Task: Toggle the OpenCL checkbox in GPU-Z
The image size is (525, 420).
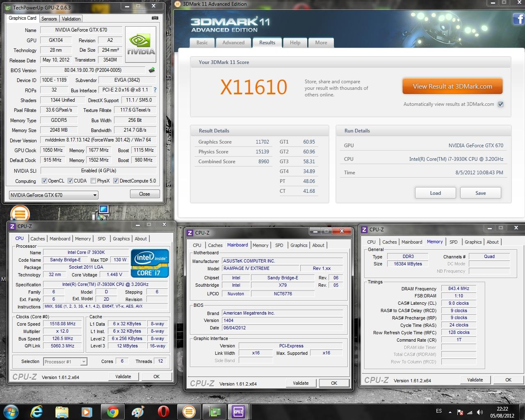Action: 45,181
